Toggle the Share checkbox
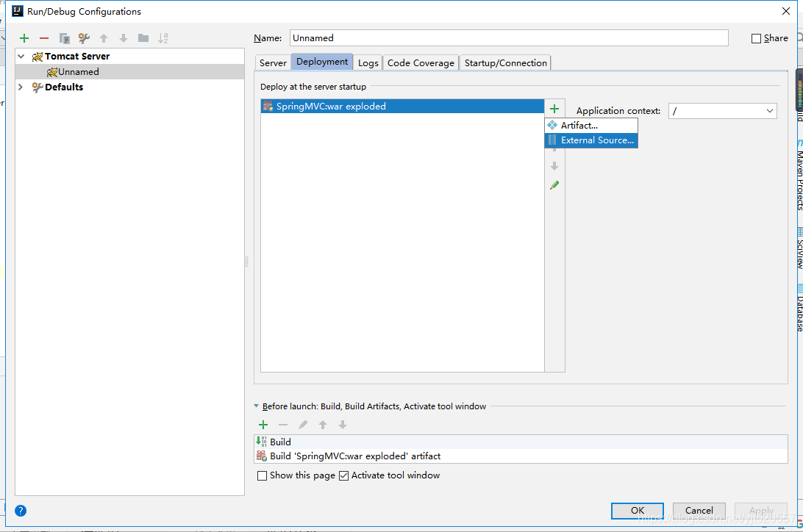The width and height of the screenshot is (803, 532). [x=756, y=38]
